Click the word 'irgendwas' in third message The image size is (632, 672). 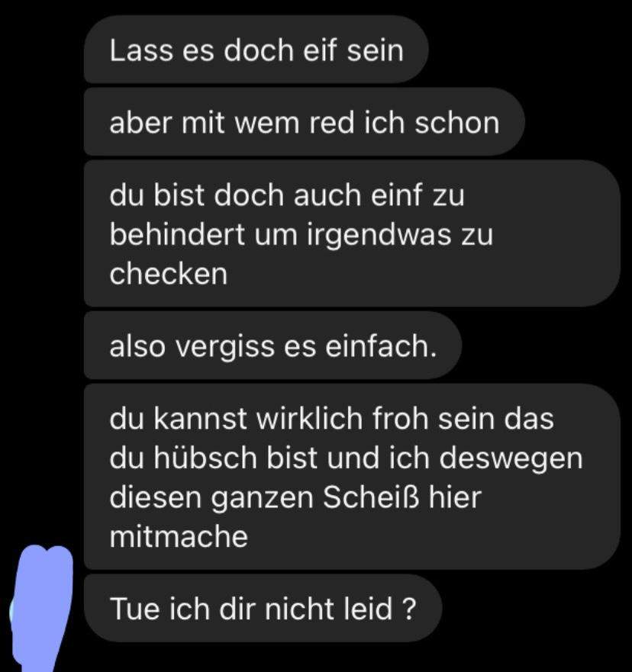click(x=379, y=236)
